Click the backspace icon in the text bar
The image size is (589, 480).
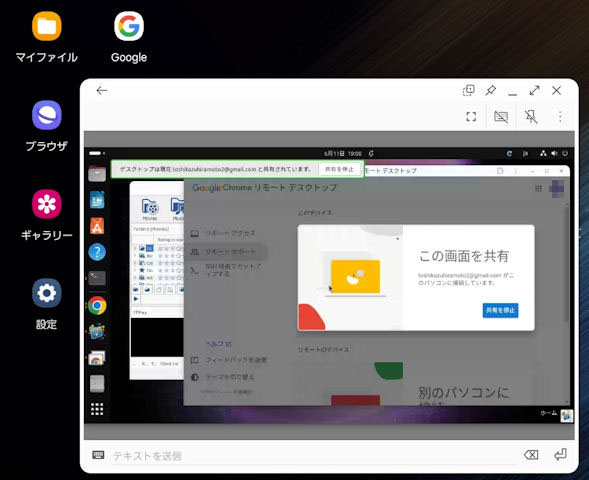tap(531, 455)
